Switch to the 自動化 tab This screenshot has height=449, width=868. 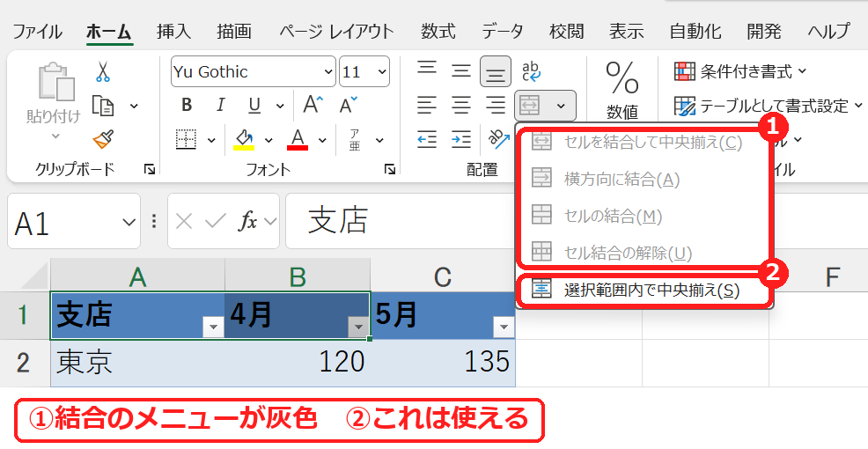click(695, 32)
